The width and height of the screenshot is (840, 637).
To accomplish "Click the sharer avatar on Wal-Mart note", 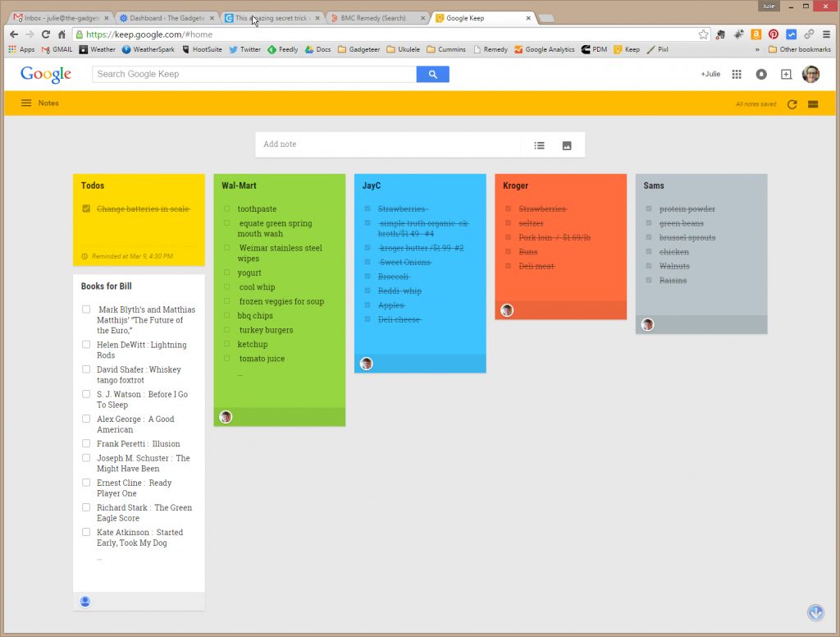I will 226,417.
